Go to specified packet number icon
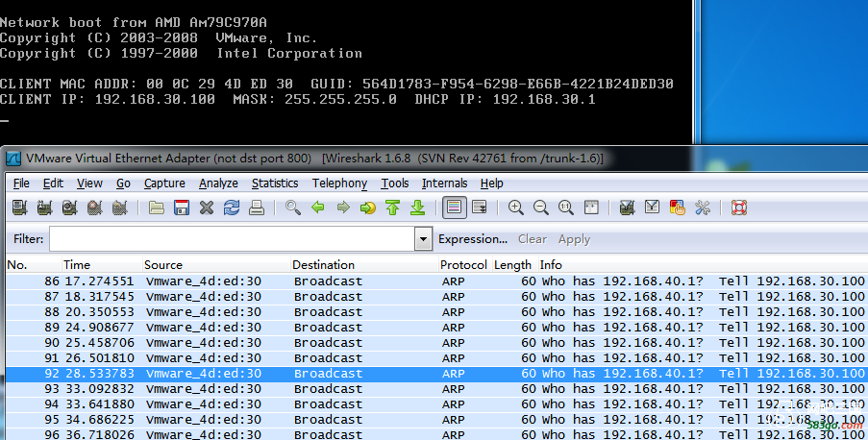Screen dimensions: 868x440 (368, 208)
